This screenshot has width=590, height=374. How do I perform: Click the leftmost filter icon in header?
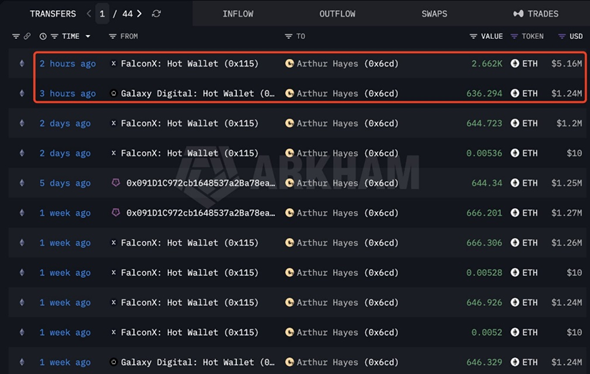click(x=15, y=36)
